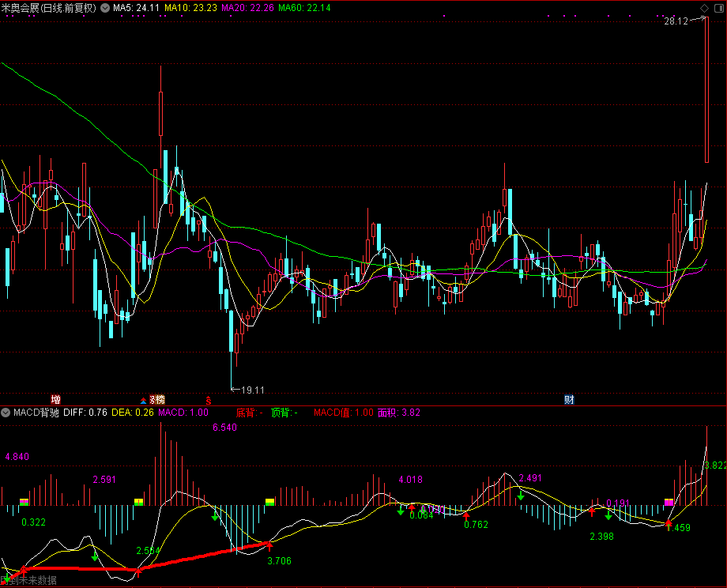The image size is (727, 588).
Task: Click the MACD背驰 indicator name
Action: [36, 412]
